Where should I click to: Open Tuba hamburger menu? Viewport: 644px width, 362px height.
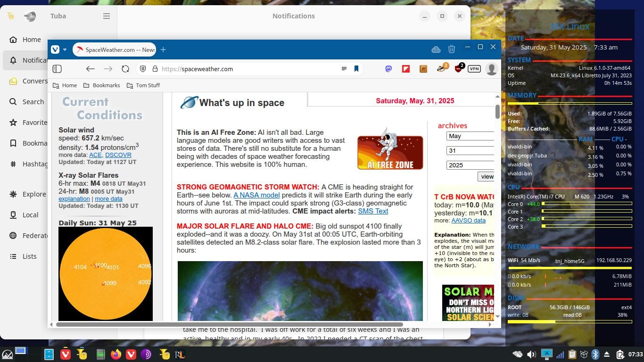pyautogui.click(x=107, y=16)
